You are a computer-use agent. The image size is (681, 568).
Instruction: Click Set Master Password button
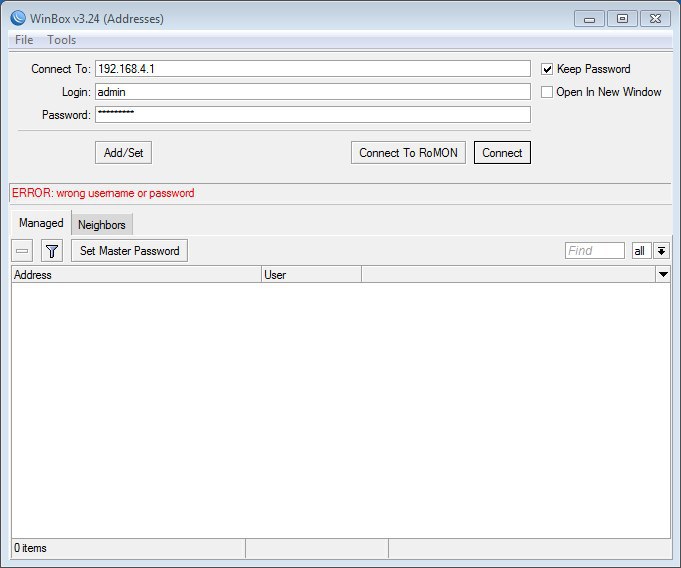click(x=129, y=251)
